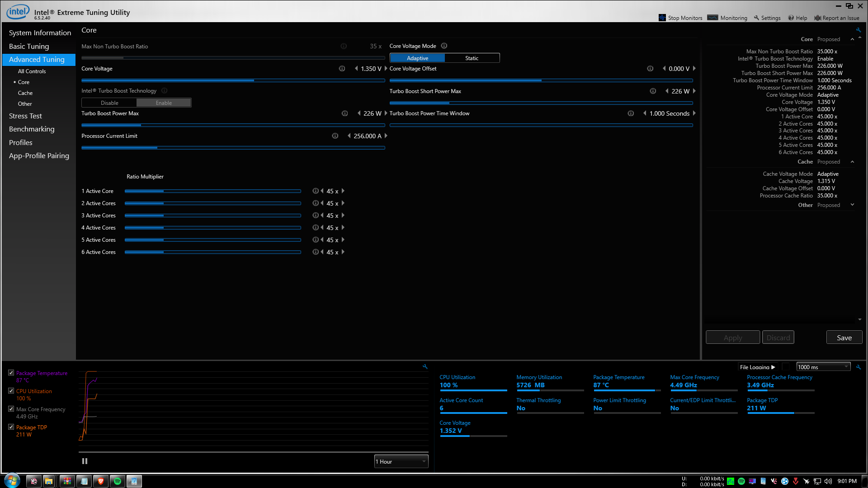Screen dimensions: 868x488
Task: Decrease Core Voltage Offset with left arrow
Action: pos(664,69)
